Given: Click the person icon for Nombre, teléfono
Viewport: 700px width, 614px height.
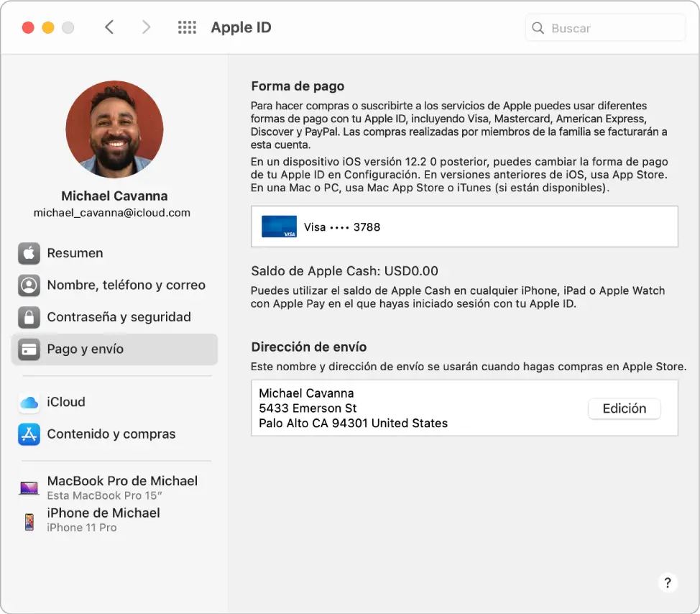Looking at the screenshot, I should coord(29,285).
